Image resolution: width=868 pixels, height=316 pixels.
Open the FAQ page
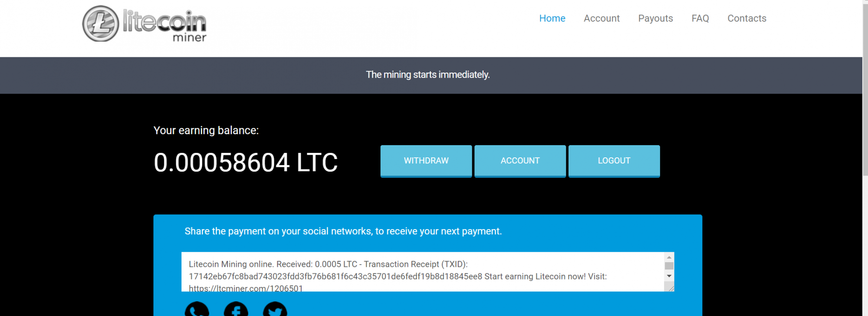point(700,18)
